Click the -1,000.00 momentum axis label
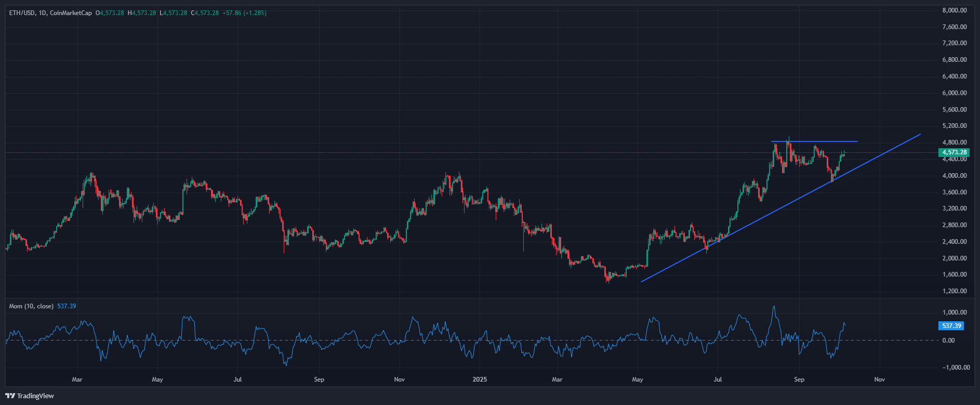 pyautogui.click(x=955, y=368)
